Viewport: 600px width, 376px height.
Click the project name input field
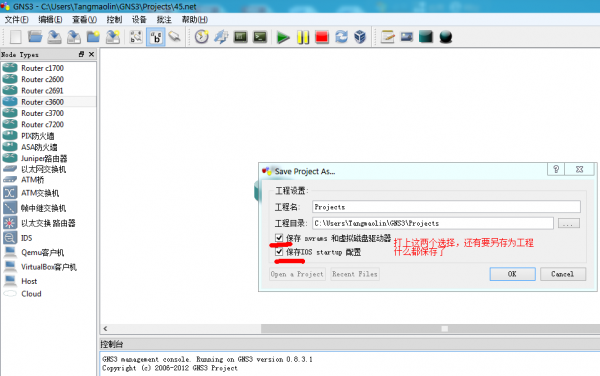pyautogui.click(x=446, y=207)
